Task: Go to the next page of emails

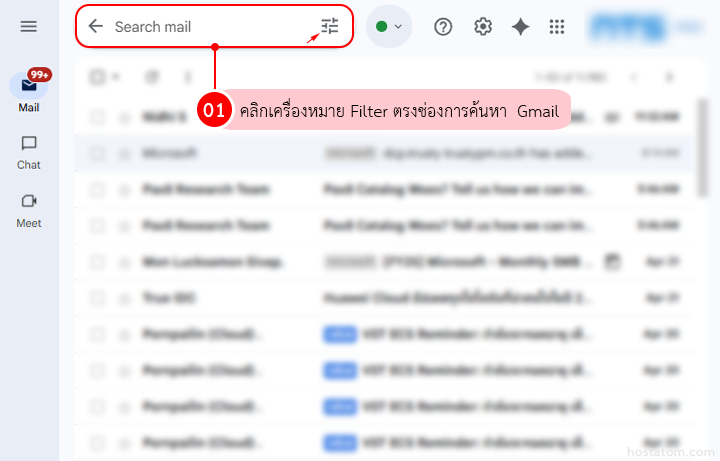Action: click(x=669, y=77)
